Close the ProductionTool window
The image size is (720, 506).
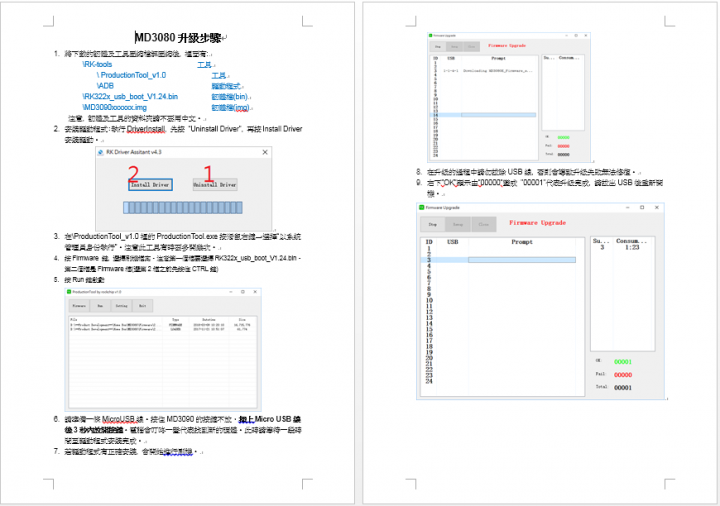click(255, 292)
